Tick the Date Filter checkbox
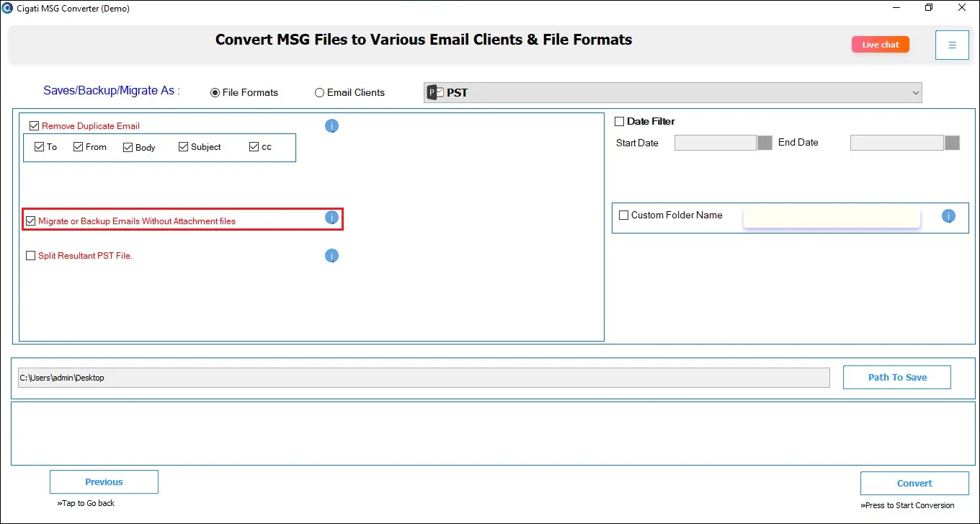This screenshot has height=524, width=980. [619, 122]
